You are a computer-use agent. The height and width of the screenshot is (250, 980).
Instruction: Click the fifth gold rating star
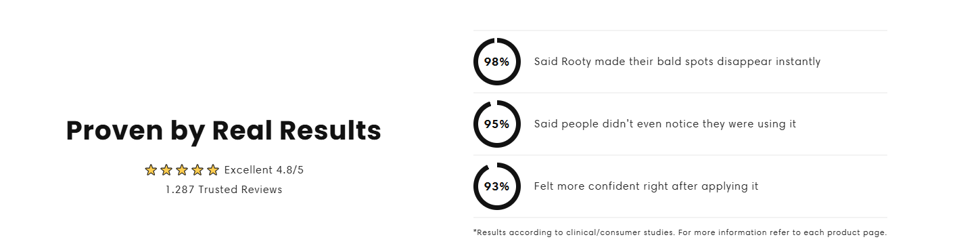pyautogui.click(x=213, y=170)
